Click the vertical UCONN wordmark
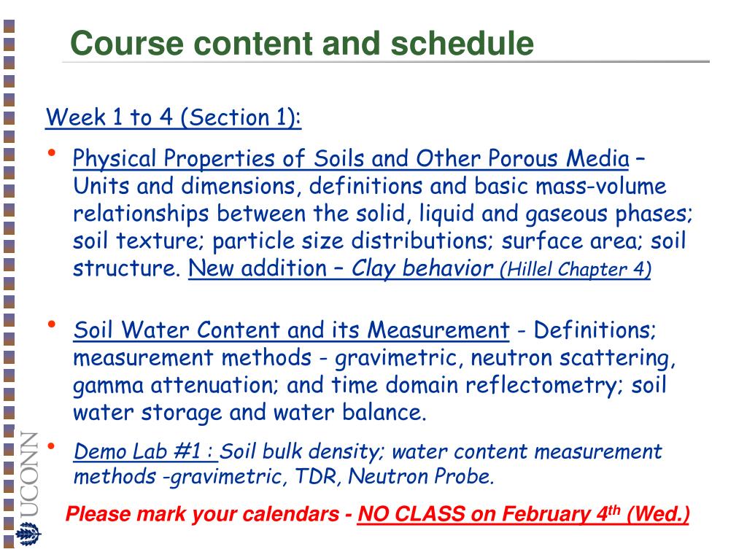747x560 pixels. 30,474
